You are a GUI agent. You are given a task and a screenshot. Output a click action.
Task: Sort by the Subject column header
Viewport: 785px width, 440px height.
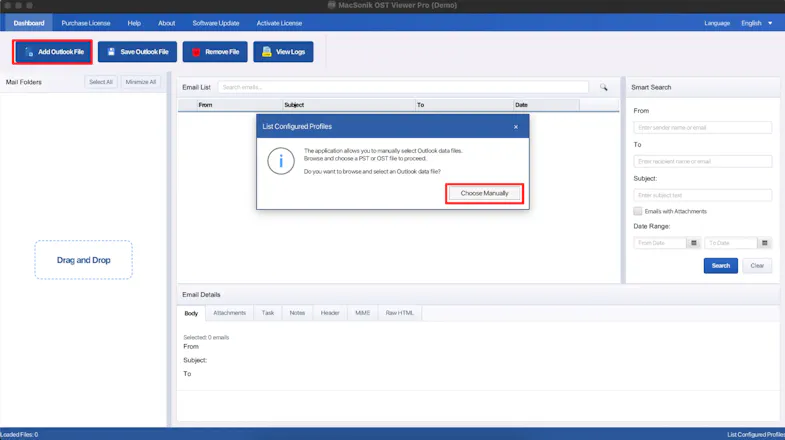coord(349,105)
